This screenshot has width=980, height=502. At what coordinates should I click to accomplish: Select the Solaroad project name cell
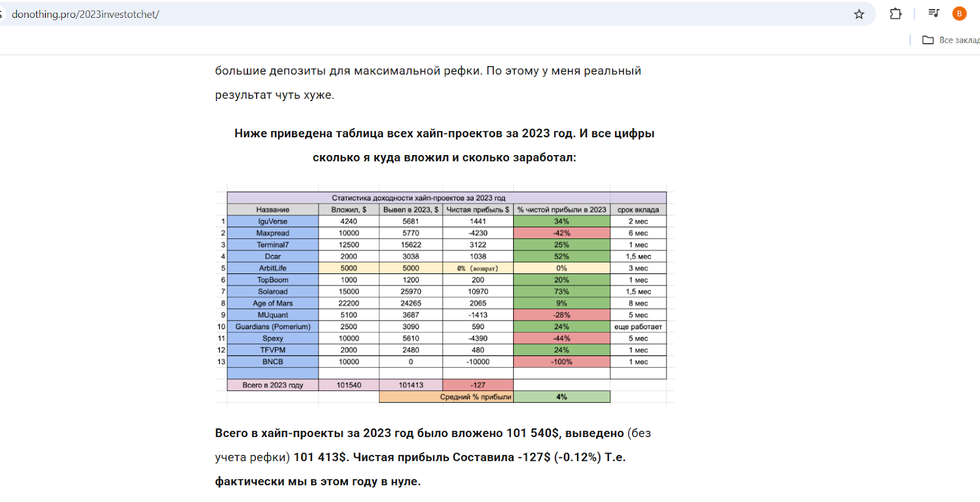[x=273, y=291]
